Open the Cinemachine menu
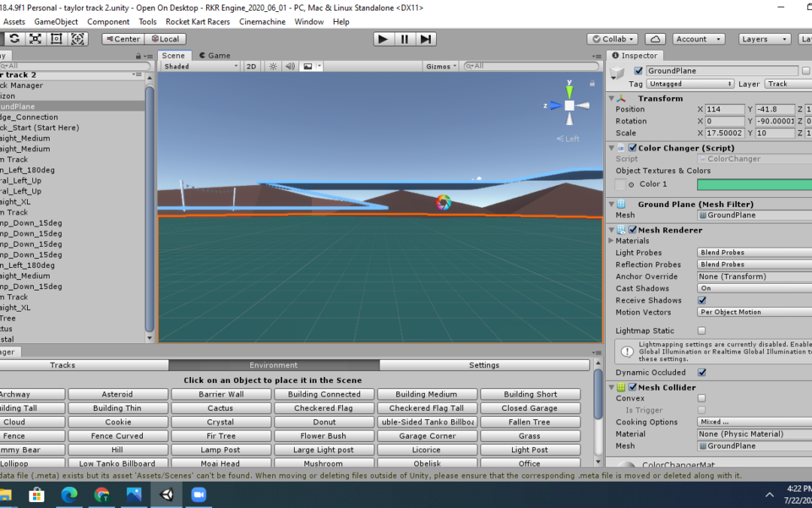Image resolution: width=812 pixels, height=508 pixels. coord(262,22)
